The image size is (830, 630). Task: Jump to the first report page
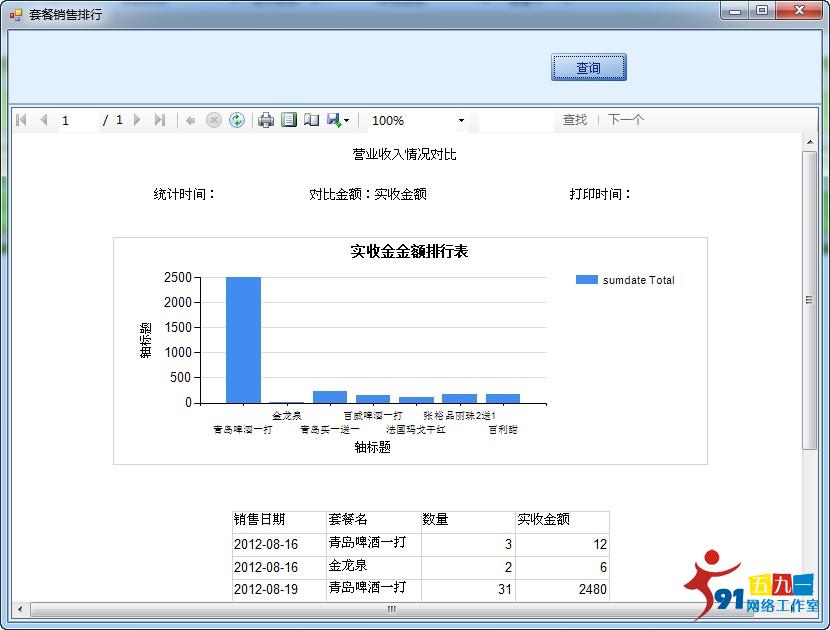(x=20, y=120)
